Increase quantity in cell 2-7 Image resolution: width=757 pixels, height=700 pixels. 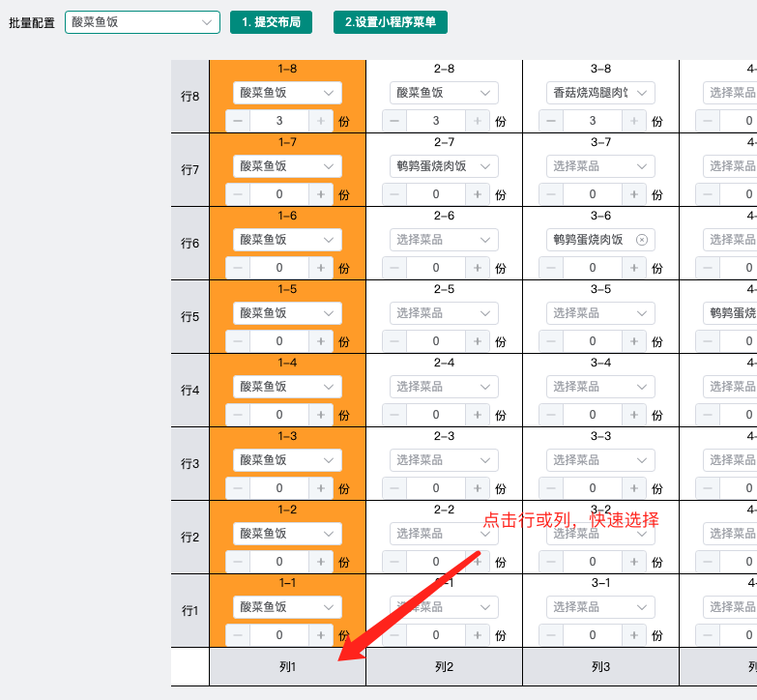coord(478,194)
